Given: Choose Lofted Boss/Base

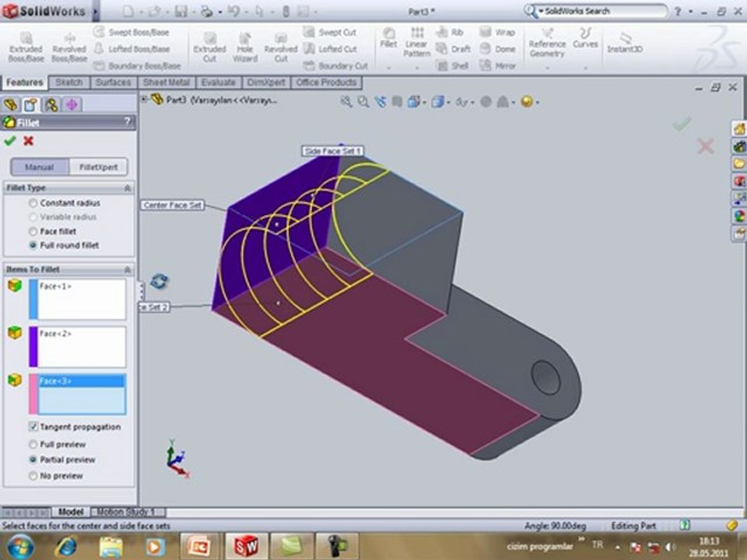Looking at the screenshot, I should (x=132, y=48).
